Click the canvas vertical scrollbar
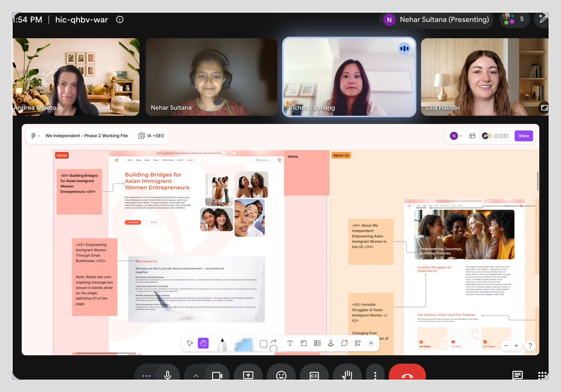561x392 pixels. click(x=537, y=181)
